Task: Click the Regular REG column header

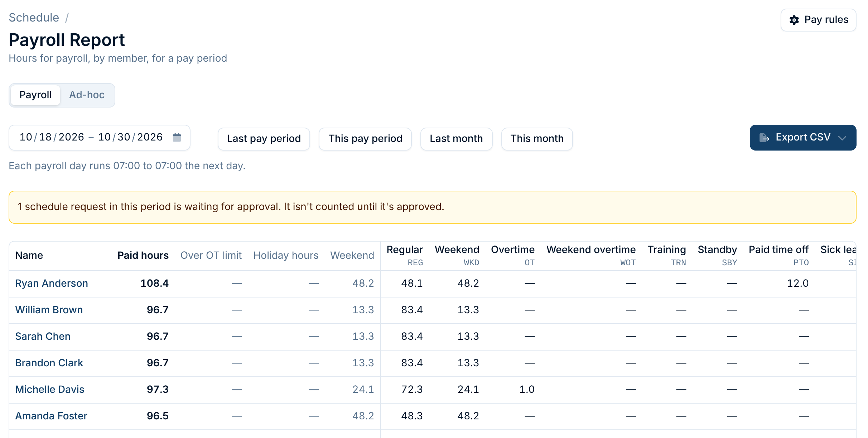Action: [x=405, y=256]
